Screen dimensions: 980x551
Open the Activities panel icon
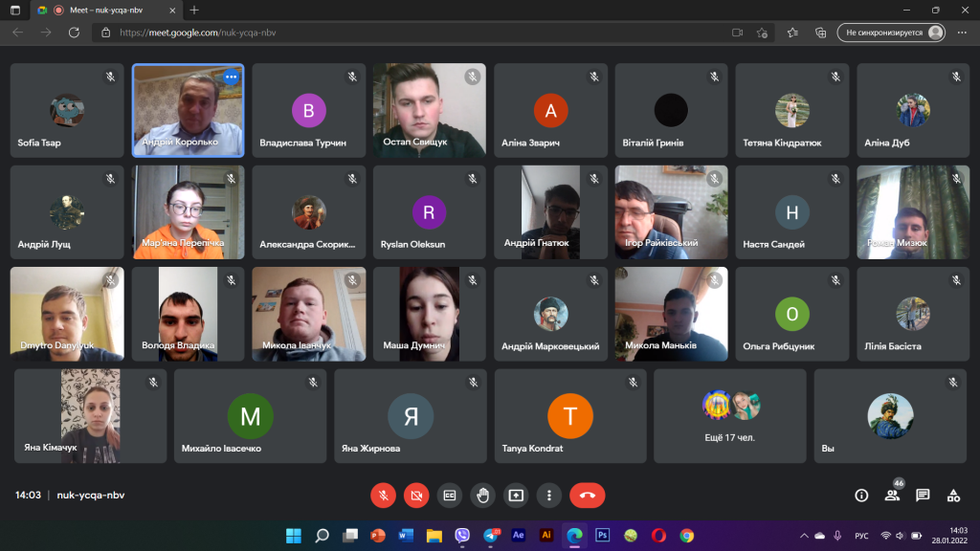[953, 495]
